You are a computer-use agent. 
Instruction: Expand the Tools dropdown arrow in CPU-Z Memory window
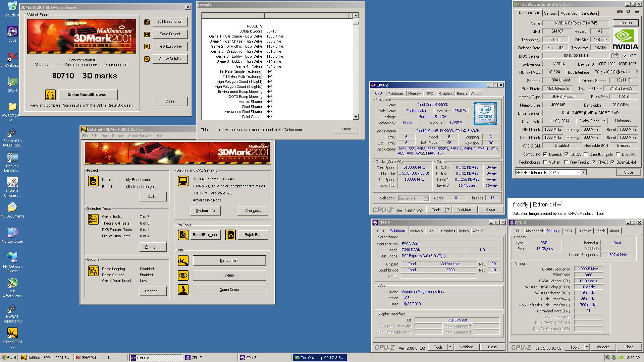[x=587, y=347]
